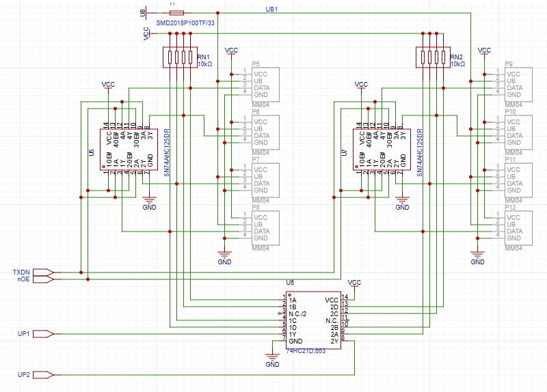Select the GND symbol below U5
The width and height of the screenshot is (547, 392).
tap(149, 203)
